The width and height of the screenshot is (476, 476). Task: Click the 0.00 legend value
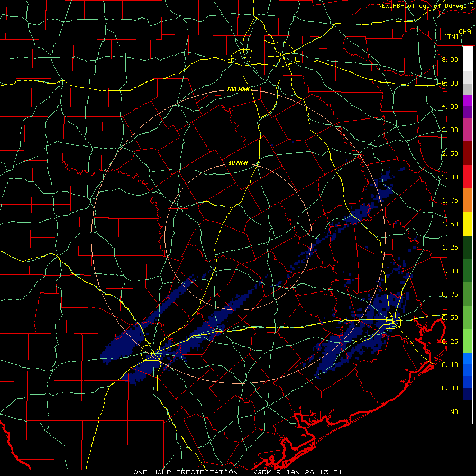(x=450, y=388)
